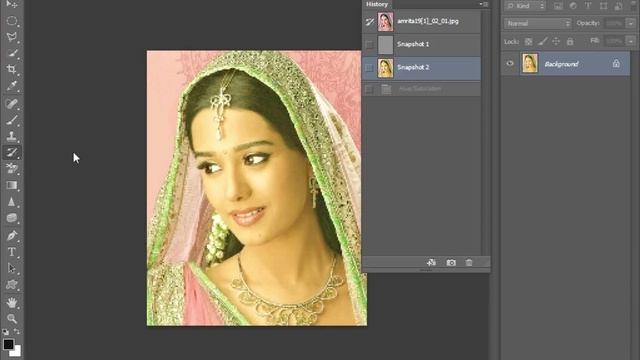Open the Fill slider dropdown arrow
The width and height of the screenshot is (640, 360).
[x=631, y=41]
